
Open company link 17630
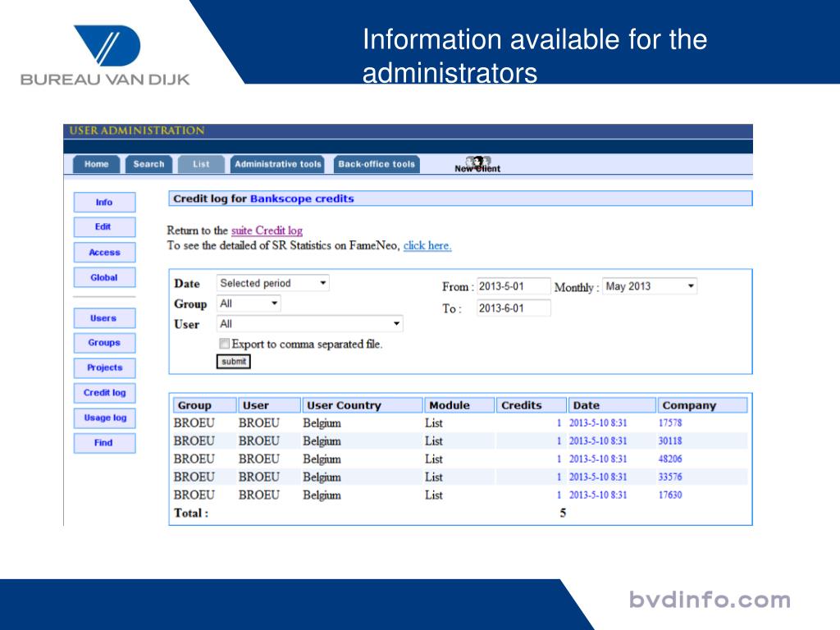click(x=670, y=495)
